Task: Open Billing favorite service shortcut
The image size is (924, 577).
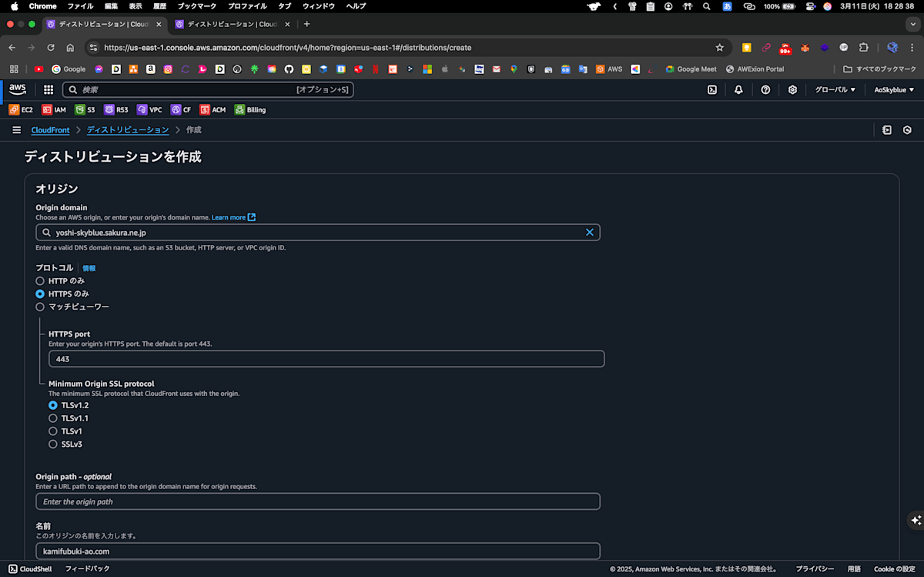Action: [x=250, y=109]
